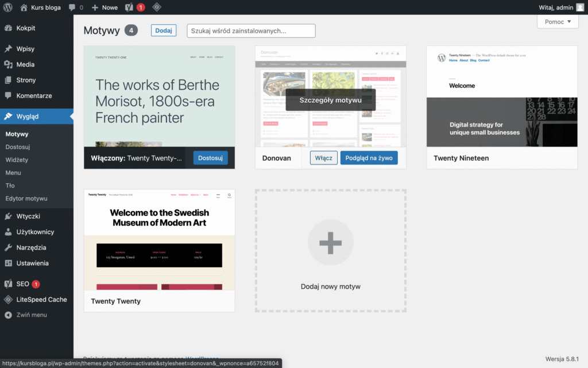This screenshot has width=588, height=368.
Task: Open the Nowe new content menu
Action: tap(105, 7)
